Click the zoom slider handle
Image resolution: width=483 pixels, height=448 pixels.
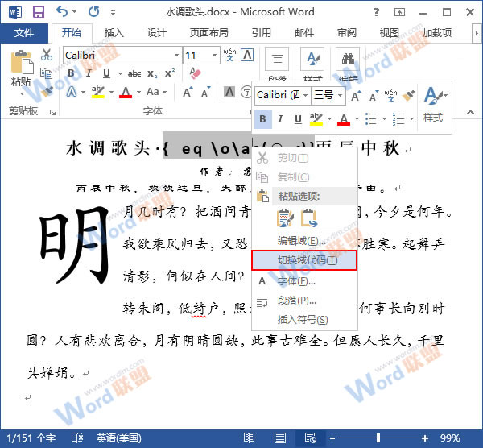tap(378, 438)
